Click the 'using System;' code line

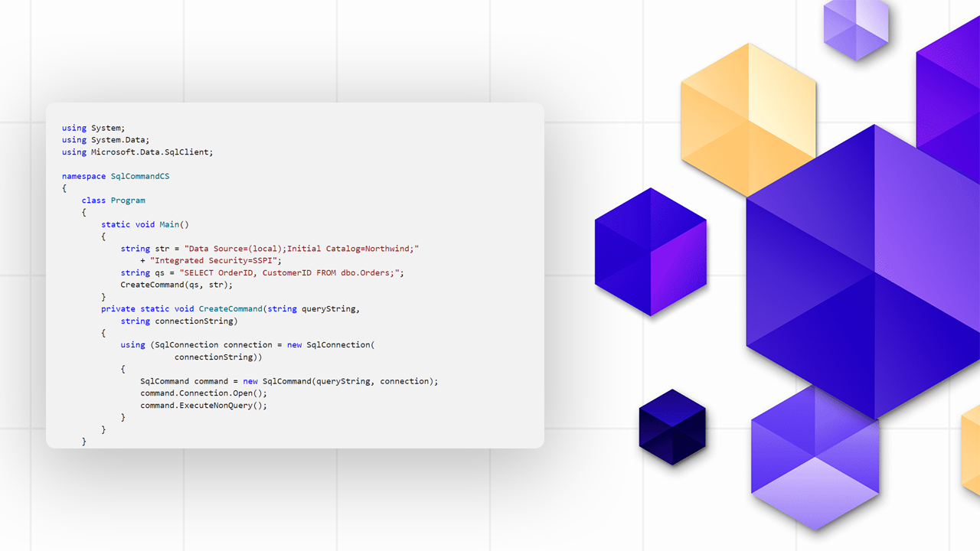pyautogui.click(x=93, y=128)
